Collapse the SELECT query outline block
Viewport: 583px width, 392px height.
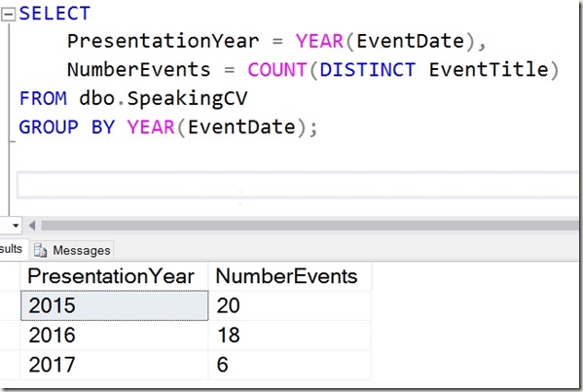pos(8,15)
